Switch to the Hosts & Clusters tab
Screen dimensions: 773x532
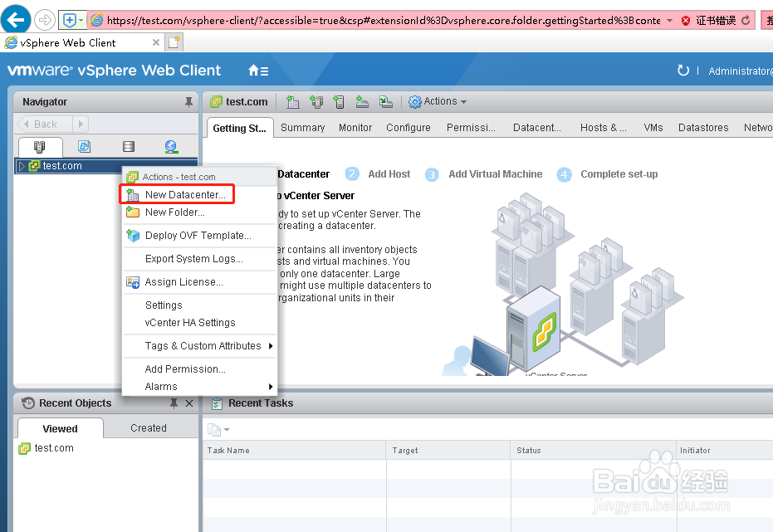[x=603, y=128]
